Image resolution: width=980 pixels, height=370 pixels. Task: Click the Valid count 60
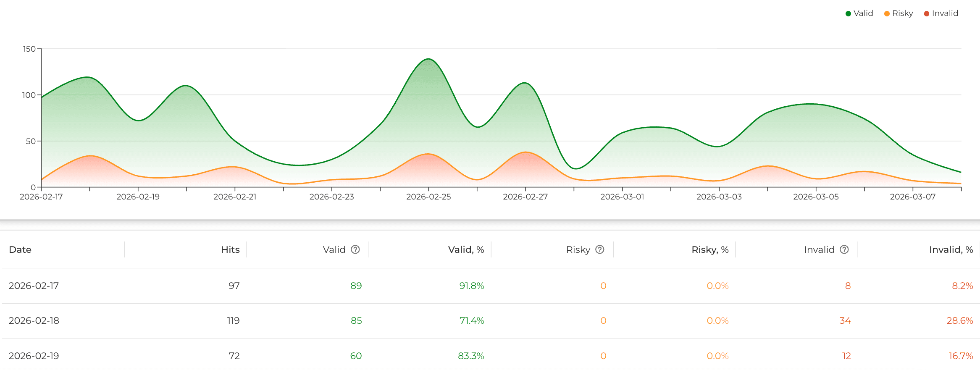pos(356,356)
